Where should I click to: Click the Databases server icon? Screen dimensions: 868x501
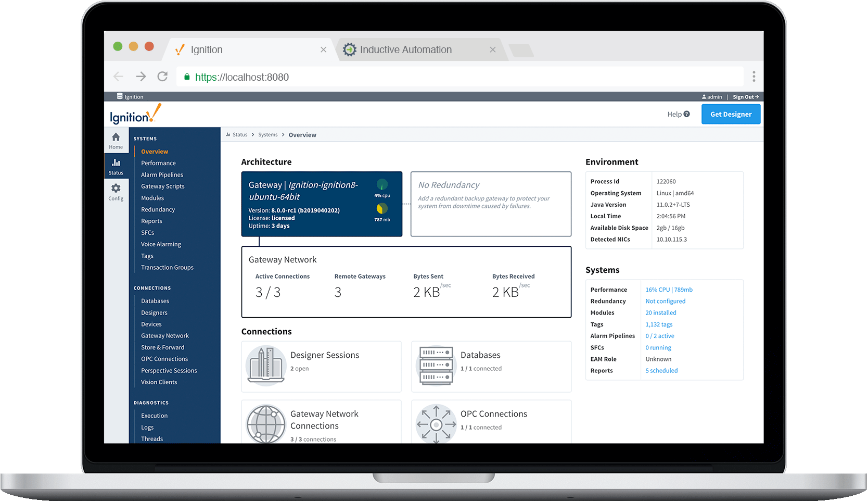click(436, 365)
